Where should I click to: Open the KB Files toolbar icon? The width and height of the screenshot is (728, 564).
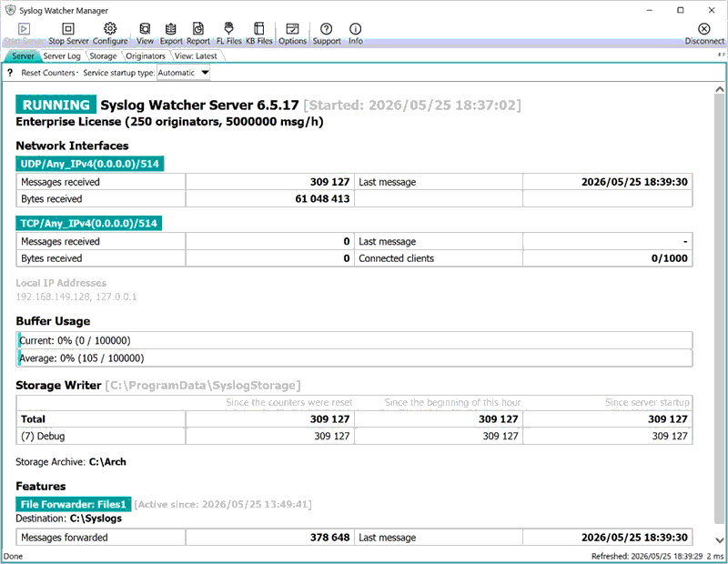point(259,29)
